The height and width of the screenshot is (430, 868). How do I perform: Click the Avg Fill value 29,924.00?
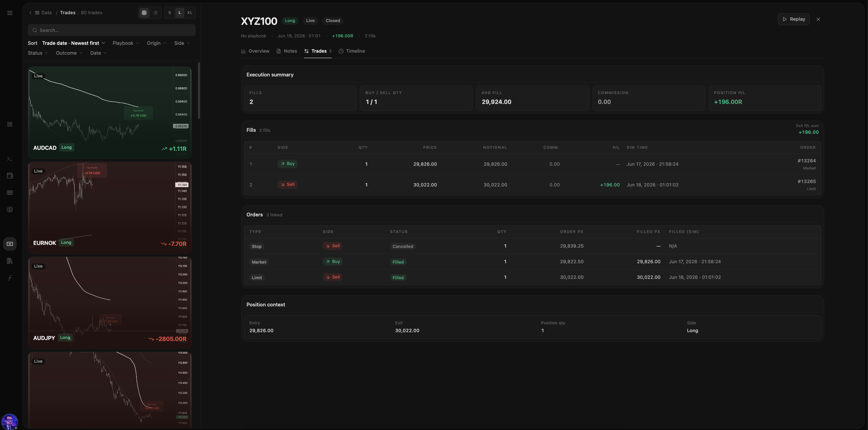496,102
